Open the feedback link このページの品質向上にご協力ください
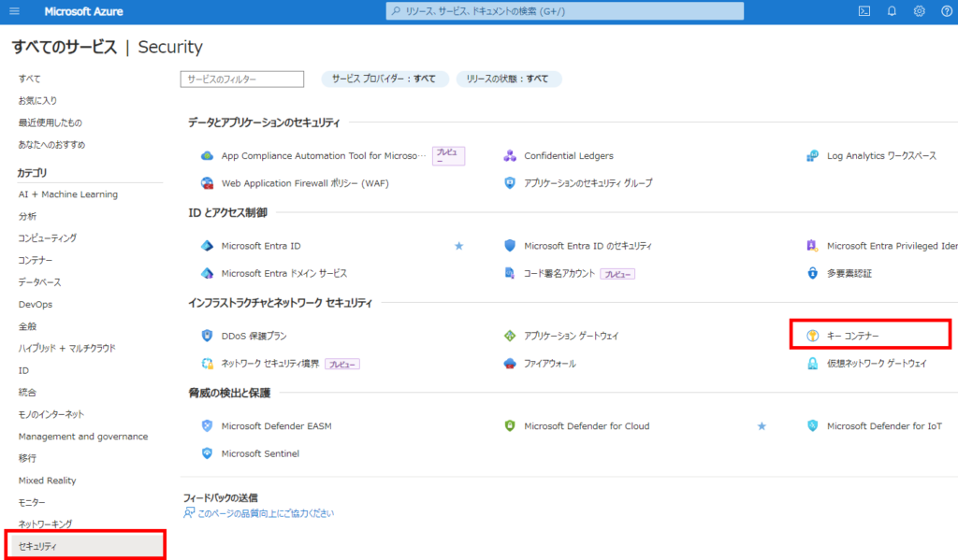 [x=266, y=513]
